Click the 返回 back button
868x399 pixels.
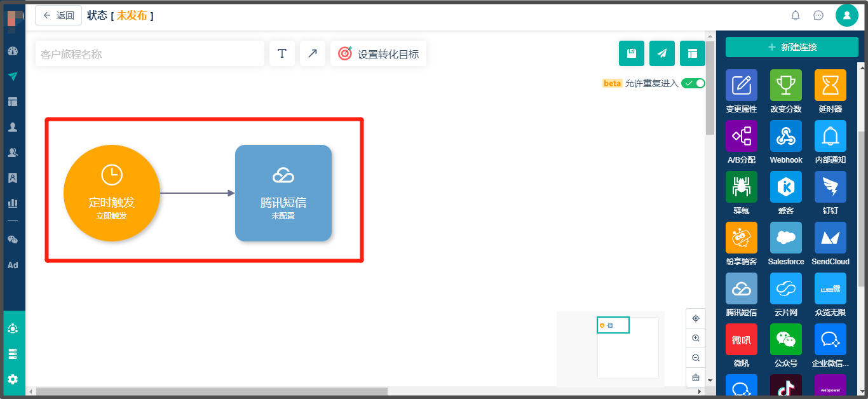coord(58,15)
